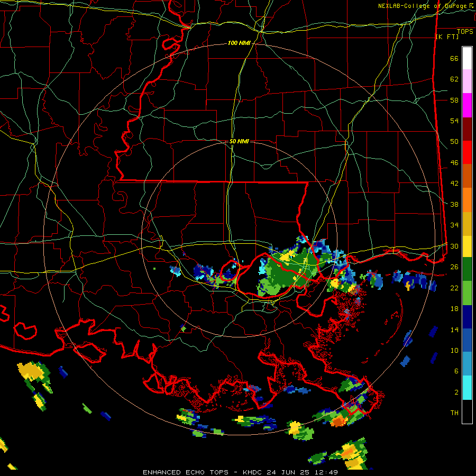Click the white swatch in the tops legend
Viewport: 476px width, 476px height.
[467, 58]
